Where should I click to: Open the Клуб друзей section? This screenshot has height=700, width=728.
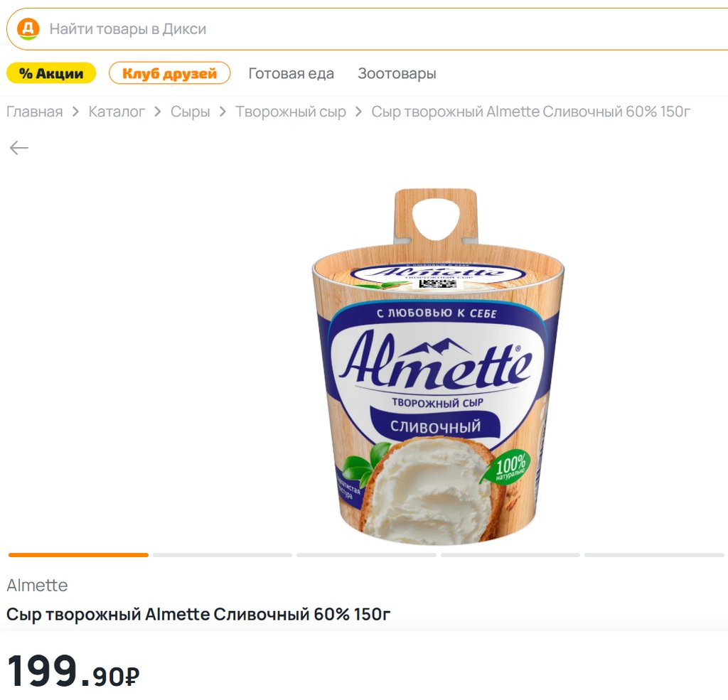169,73
